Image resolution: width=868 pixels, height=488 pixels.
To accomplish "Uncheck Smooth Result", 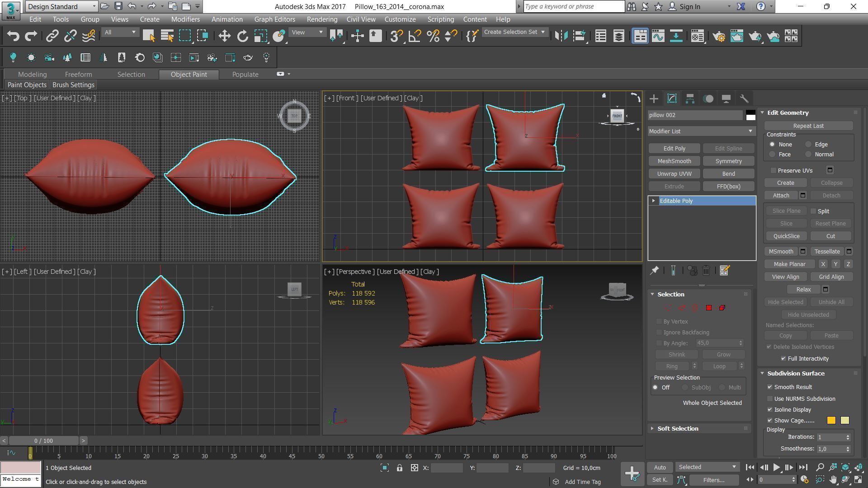I will (x=770, y=387).
